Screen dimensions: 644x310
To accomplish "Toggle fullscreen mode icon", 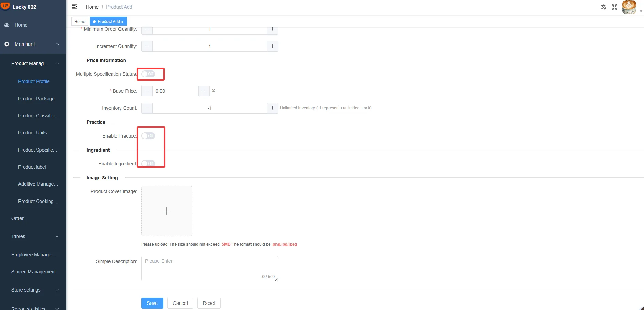I will tap(614, 7).
